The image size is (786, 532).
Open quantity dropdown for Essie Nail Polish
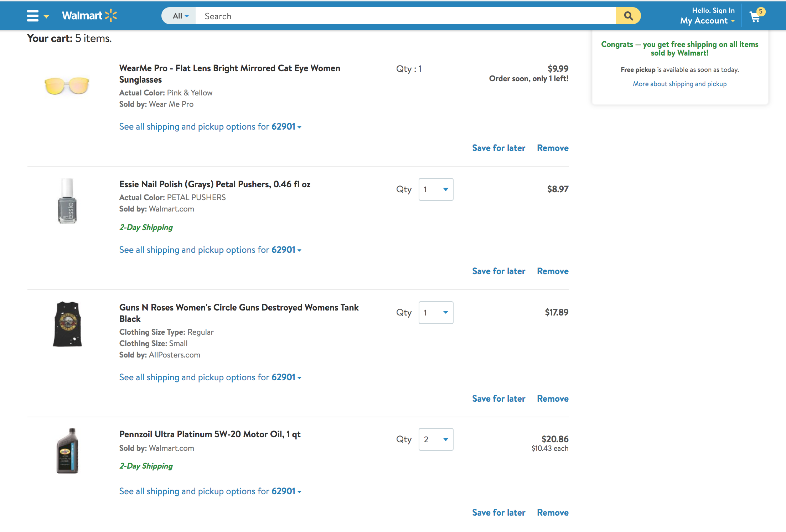click(436, 189)
